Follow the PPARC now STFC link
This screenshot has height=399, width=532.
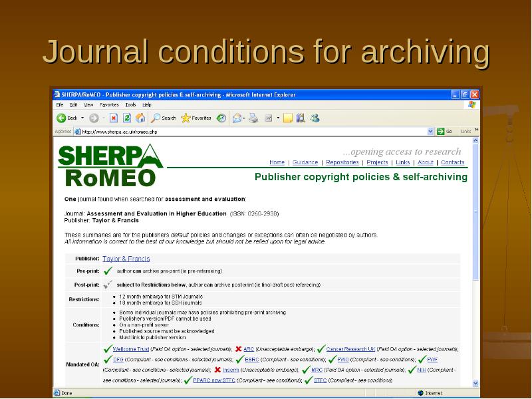[214, 380]
